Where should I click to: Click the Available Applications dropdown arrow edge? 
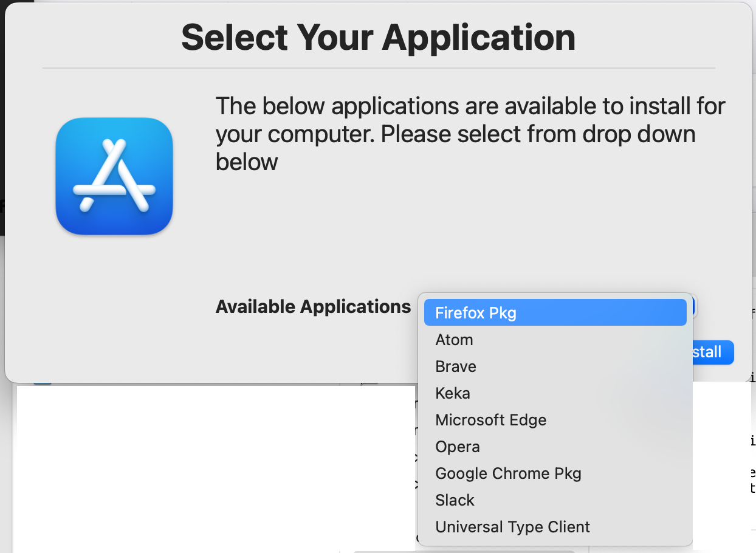(x=694, y=306)
